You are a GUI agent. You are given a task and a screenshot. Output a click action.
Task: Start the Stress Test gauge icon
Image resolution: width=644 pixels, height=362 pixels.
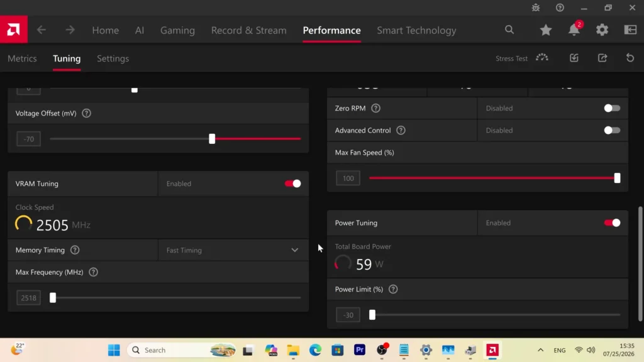pyautogui.click(x=541, y=58)
